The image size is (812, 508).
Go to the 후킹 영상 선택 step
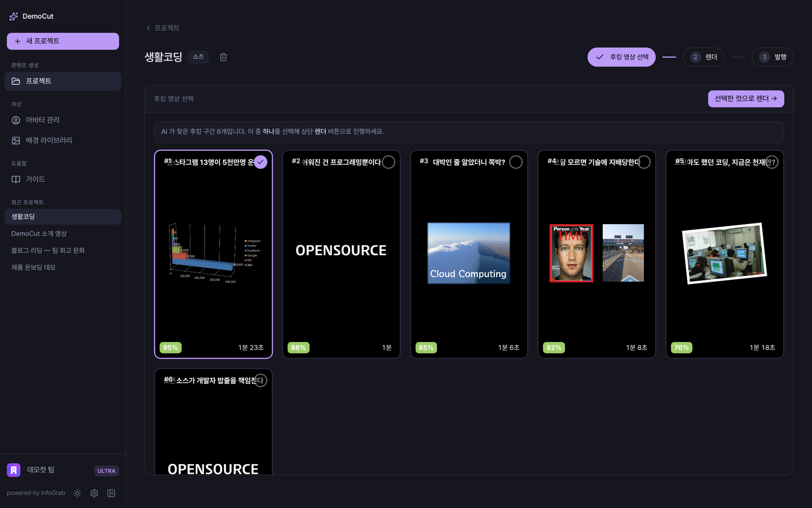(x=622, y=57)
